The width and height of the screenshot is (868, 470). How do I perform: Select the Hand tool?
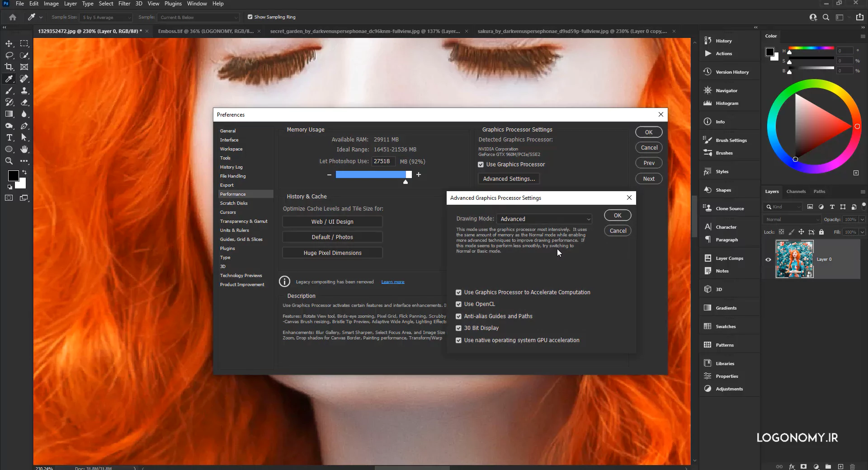tap(24, 149)
